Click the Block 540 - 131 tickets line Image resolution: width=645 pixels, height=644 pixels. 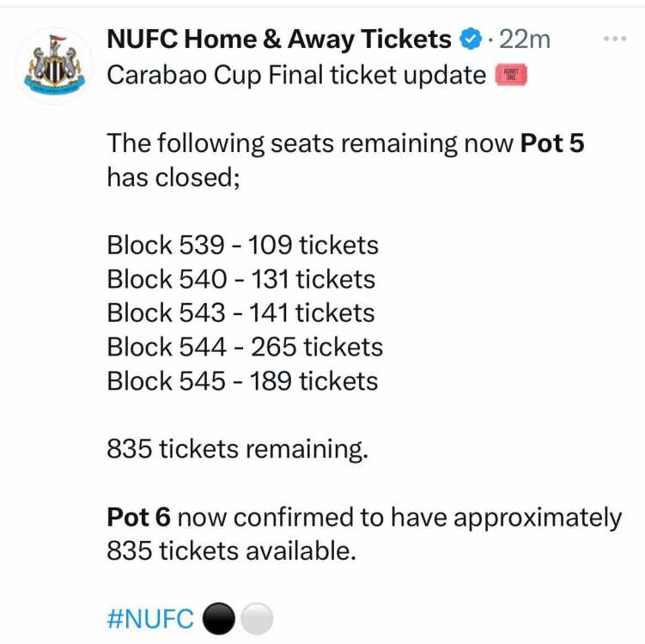(241, 279)
